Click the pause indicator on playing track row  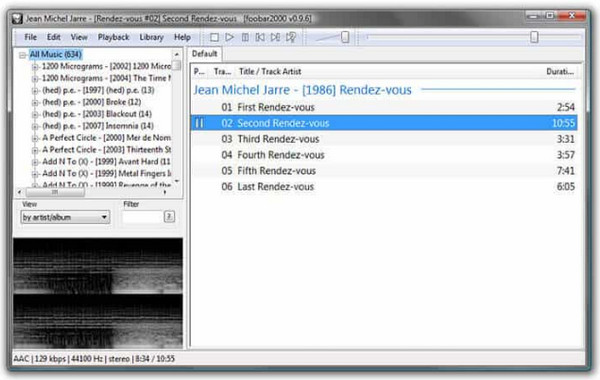click(199, 123)
